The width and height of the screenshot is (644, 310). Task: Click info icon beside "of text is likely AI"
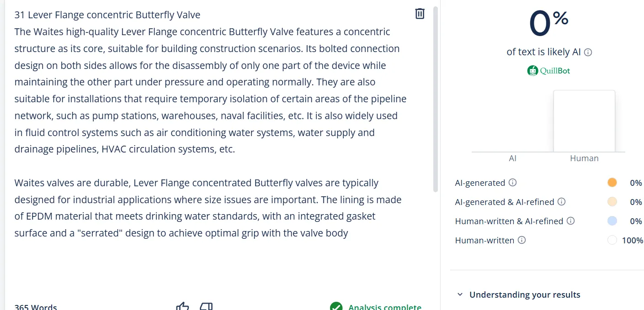coord(588,53)
